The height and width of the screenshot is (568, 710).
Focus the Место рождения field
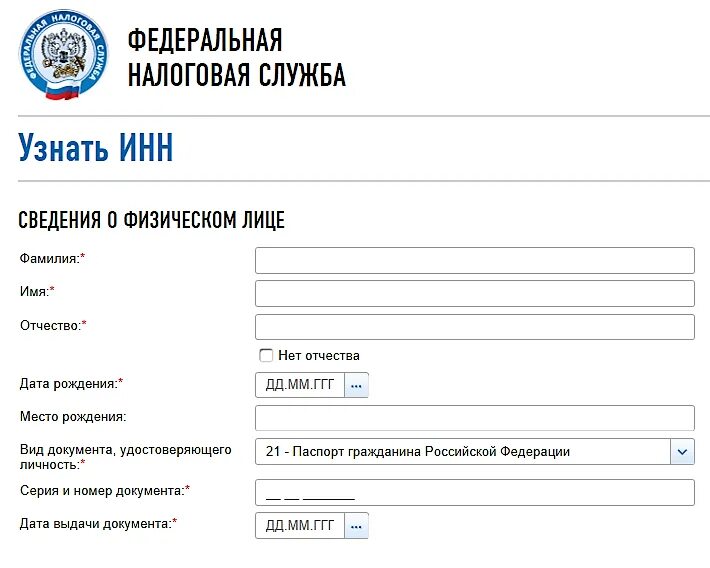pos(474,418)
